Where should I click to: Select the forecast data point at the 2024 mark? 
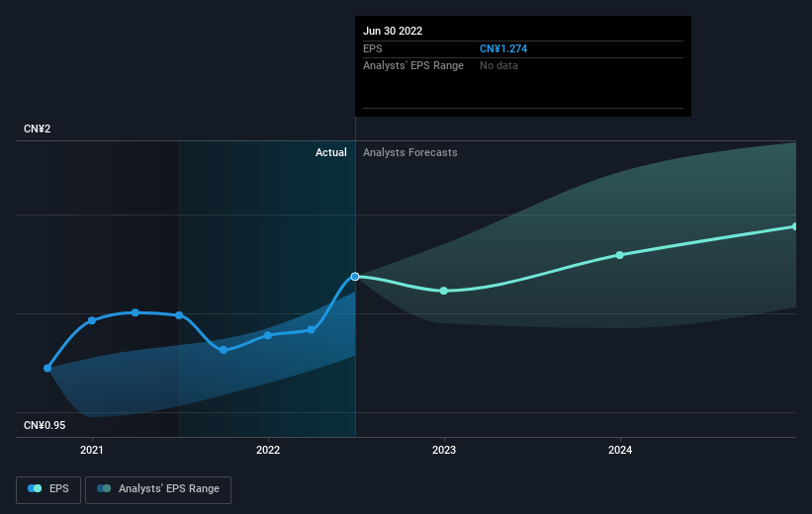(620, 255)
